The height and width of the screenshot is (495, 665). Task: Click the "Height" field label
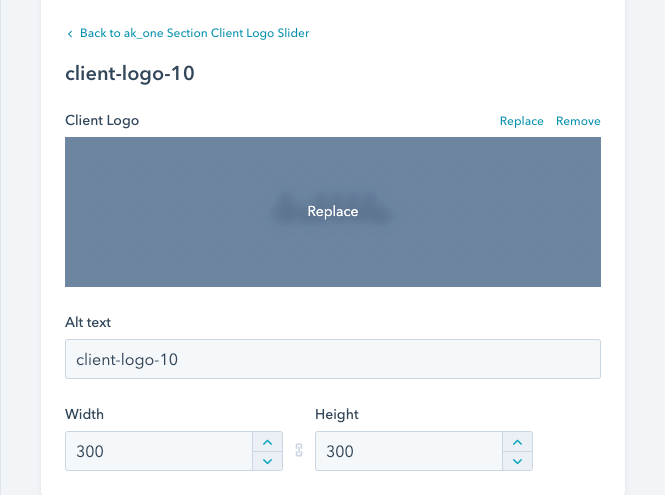coord(336,414)
